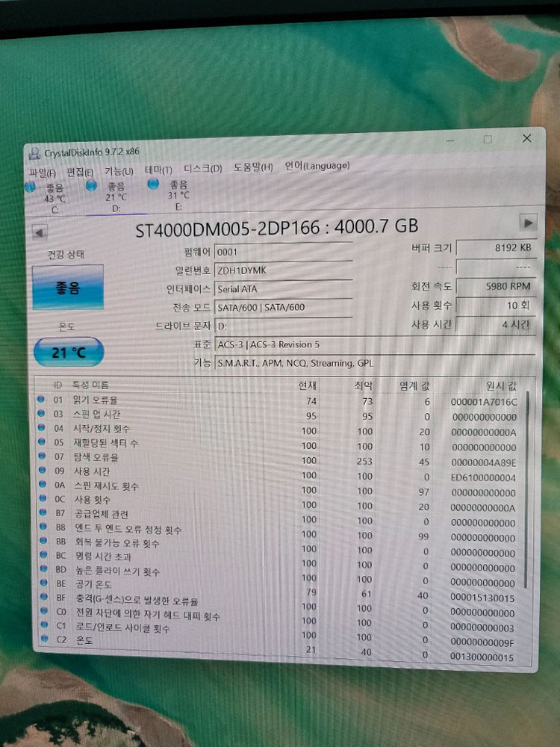Open the 언어(Language) menu

click(317, 166)
